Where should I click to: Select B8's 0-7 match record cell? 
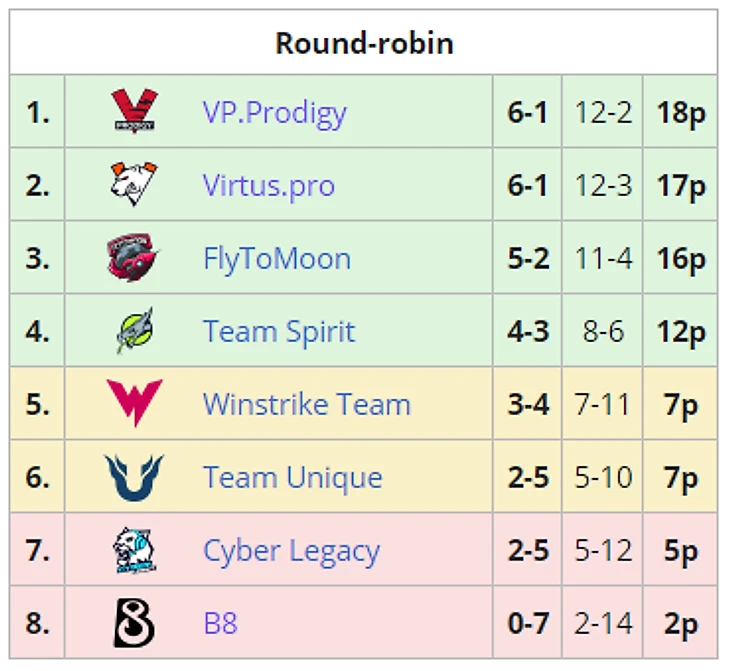tap(527, 623)
